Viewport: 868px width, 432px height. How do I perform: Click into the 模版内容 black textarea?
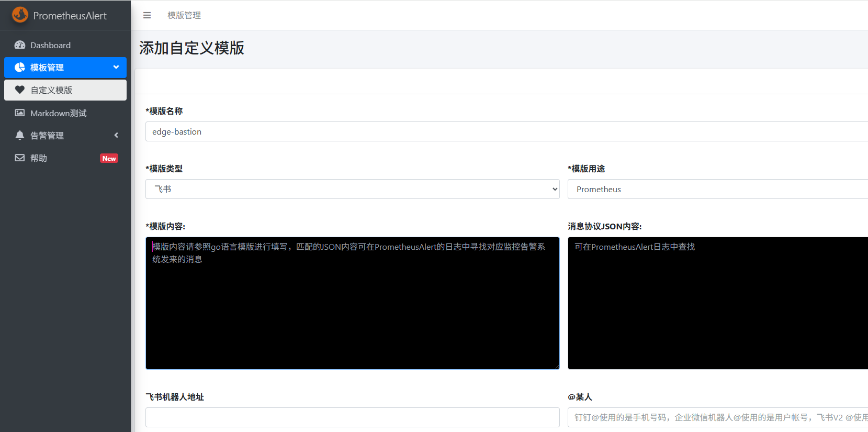(x=353, y=303)
